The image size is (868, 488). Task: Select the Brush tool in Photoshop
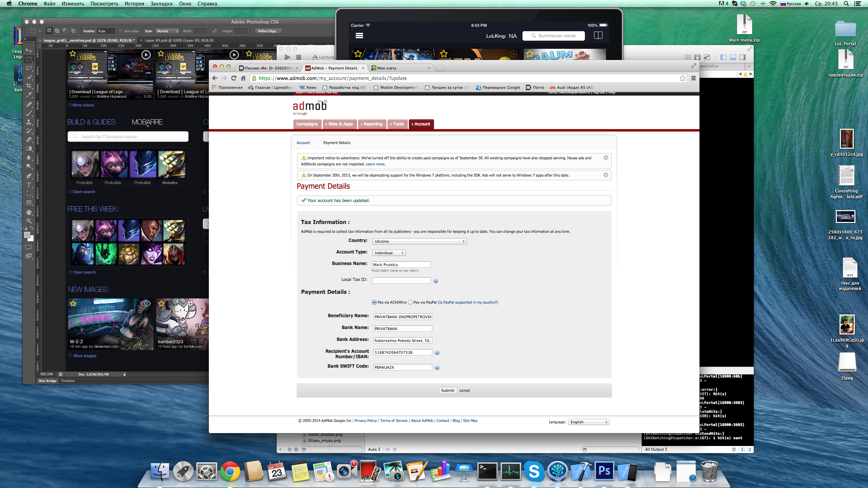tap(29, 113)
